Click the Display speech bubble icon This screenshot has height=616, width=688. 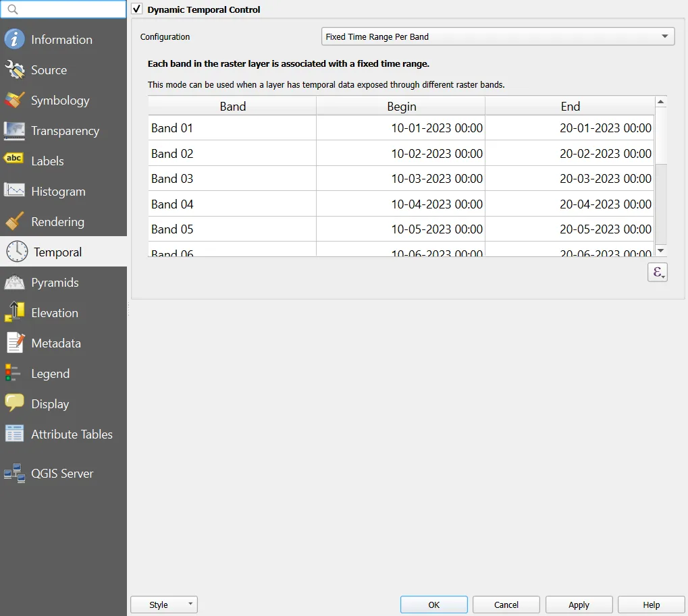click(14, 403)
